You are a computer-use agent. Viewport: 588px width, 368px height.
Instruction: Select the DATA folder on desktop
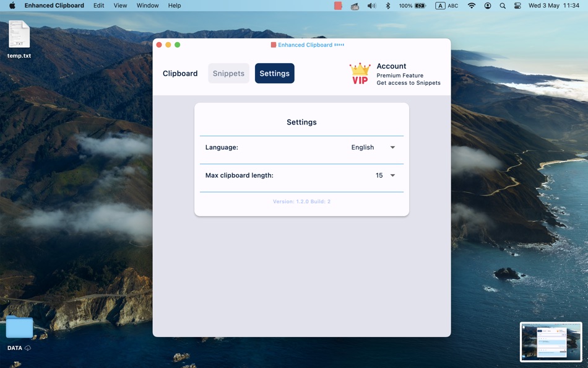(19, 333)
